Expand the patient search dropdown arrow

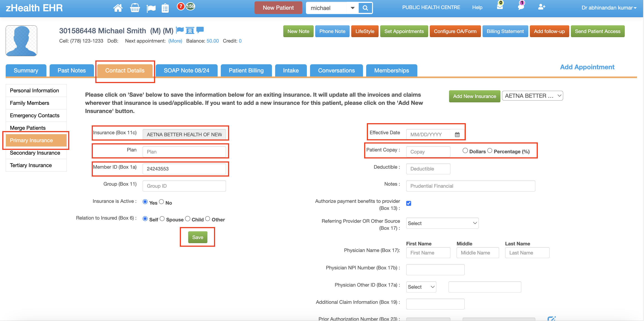click(x=353, y=8)
